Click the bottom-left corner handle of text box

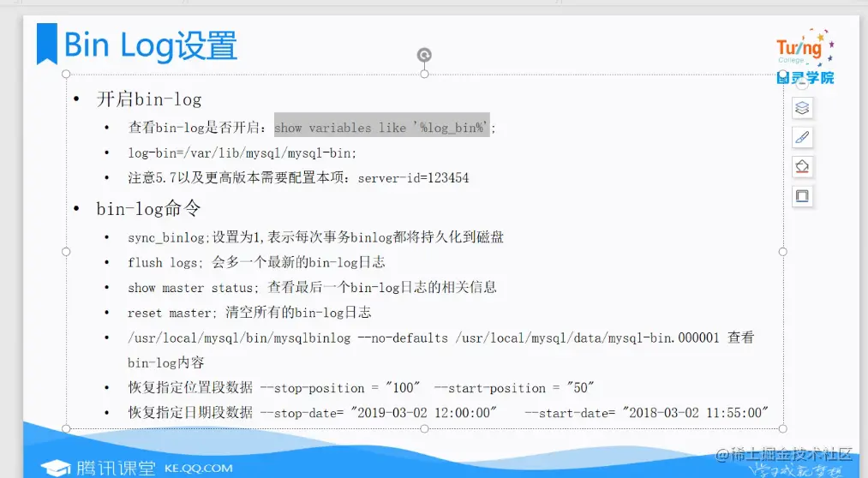pos(66,429)
